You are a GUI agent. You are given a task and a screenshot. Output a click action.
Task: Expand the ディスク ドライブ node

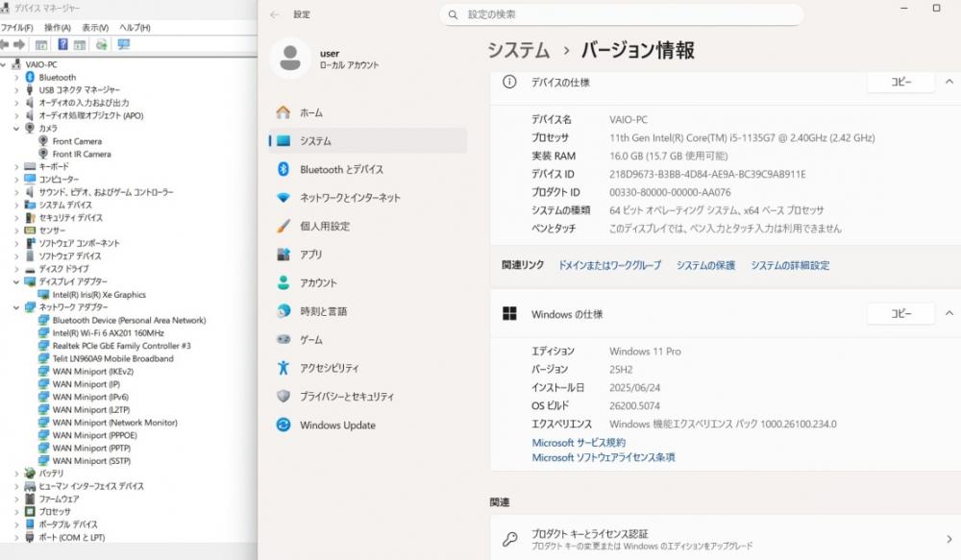coord(16,269)
